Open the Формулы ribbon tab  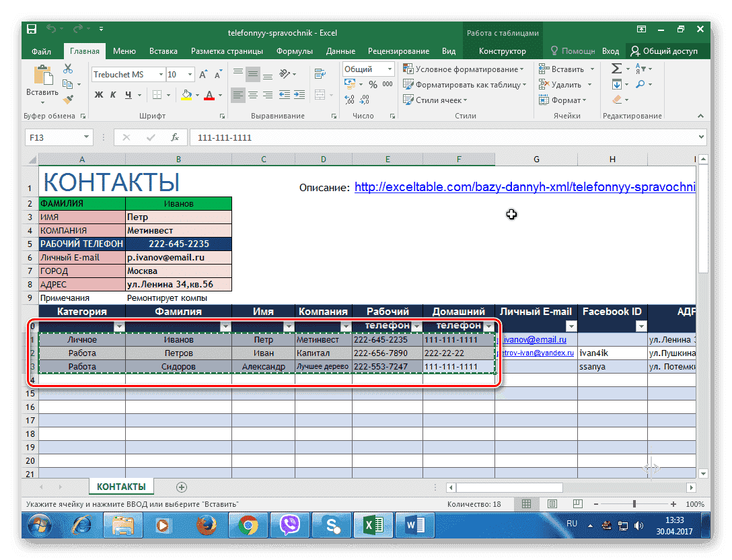pyautogui.click(x=294, y=51)
